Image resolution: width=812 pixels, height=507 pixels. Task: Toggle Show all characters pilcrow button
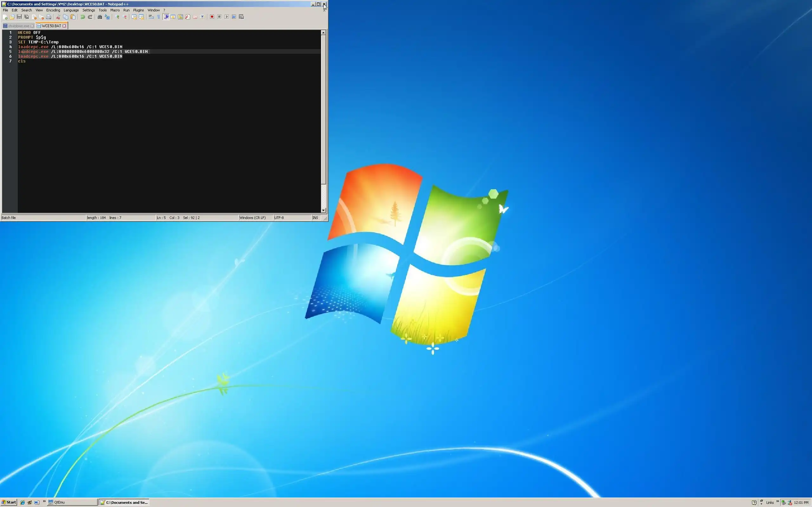point(158,17)
